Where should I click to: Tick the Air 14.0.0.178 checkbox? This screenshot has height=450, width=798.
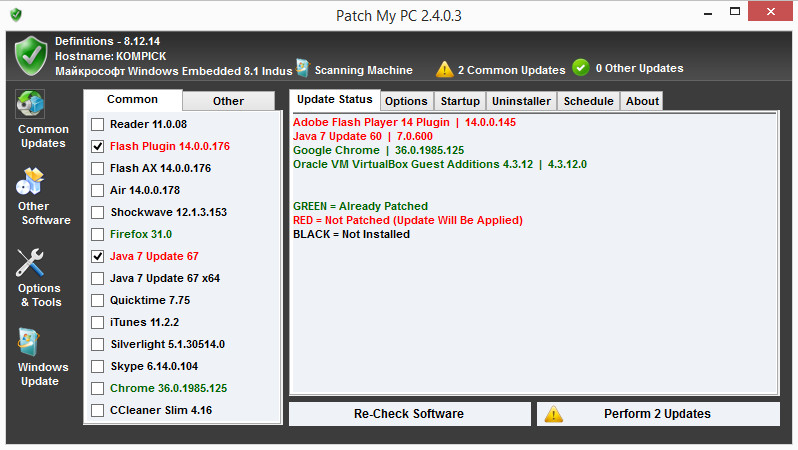pos(97,190)
